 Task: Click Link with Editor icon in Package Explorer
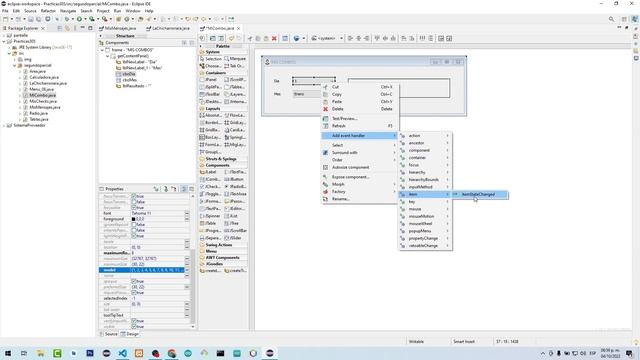click(67, 28)
